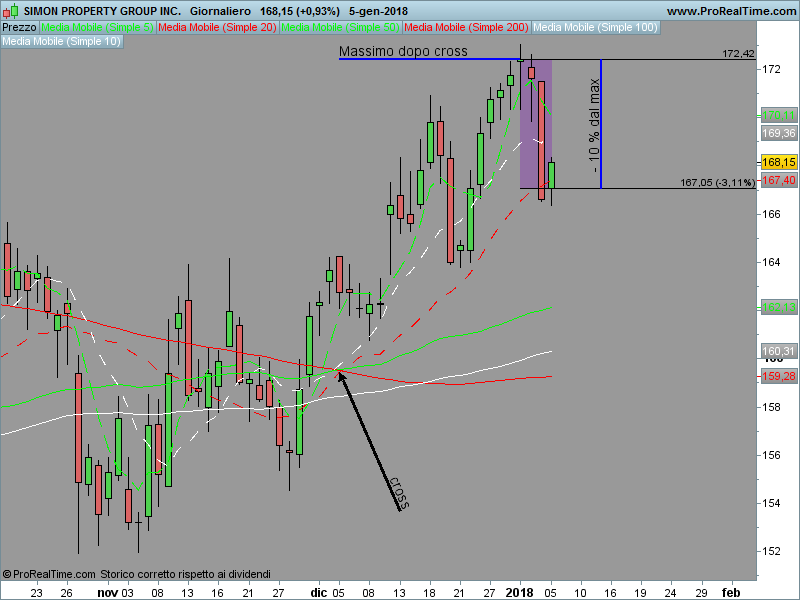Click the Giornaliero timeframe label
The height and width of the screenshot is (600, 800).
pyautogui.click(x=220, y=11)
